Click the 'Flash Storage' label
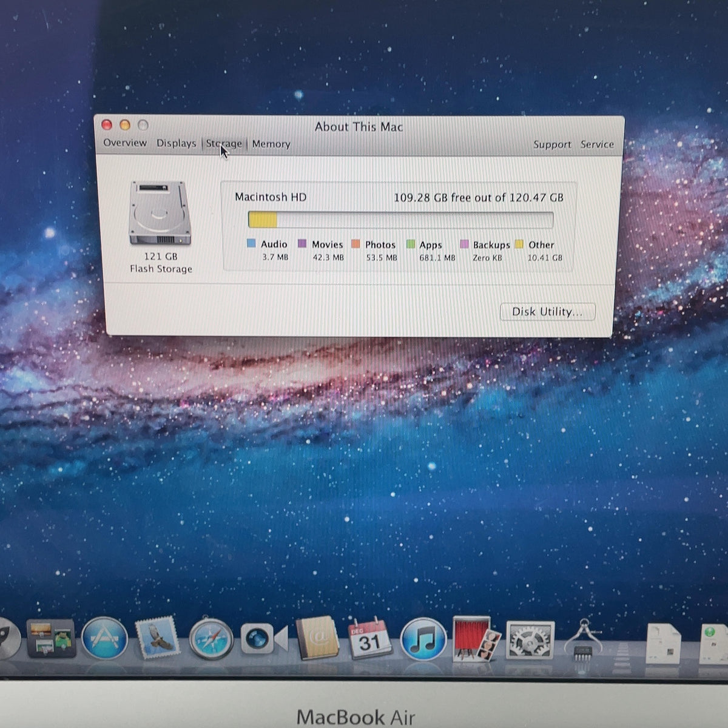Screen dimensions: 728x728 (161, 269)
